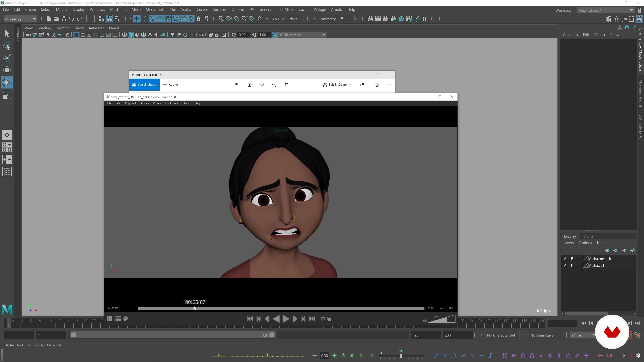This screenshot has height=362, width=644.
Task: Open the Modeling menu set dropdown
Action: point(20,19)
